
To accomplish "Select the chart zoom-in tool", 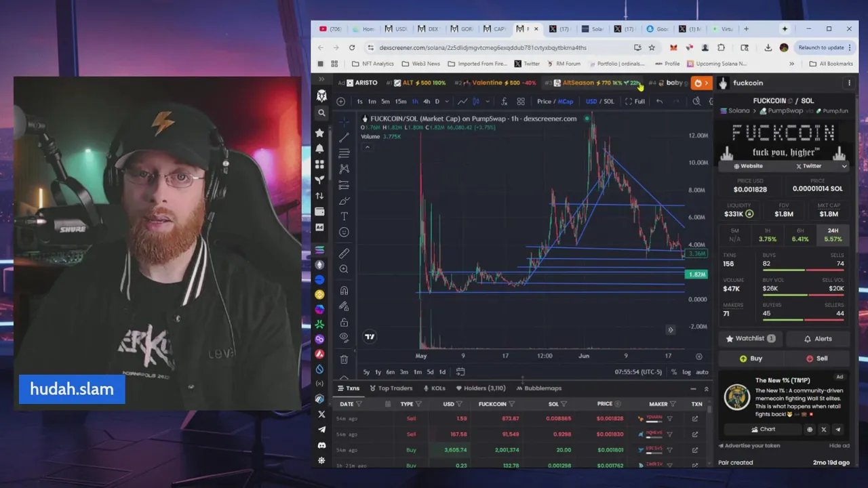I will [x=344, y=269].
